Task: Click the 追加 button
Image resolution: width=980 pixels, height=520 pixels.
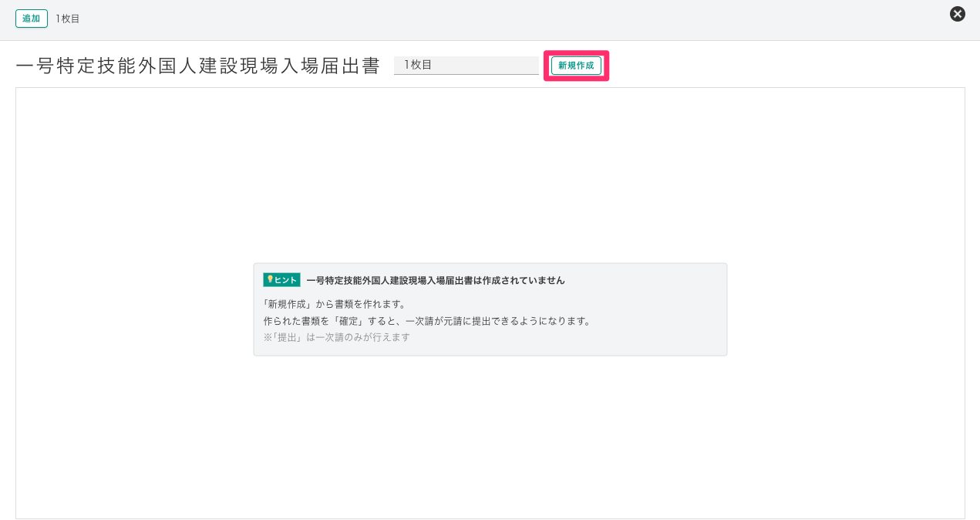Action: [x=32, y=19]
